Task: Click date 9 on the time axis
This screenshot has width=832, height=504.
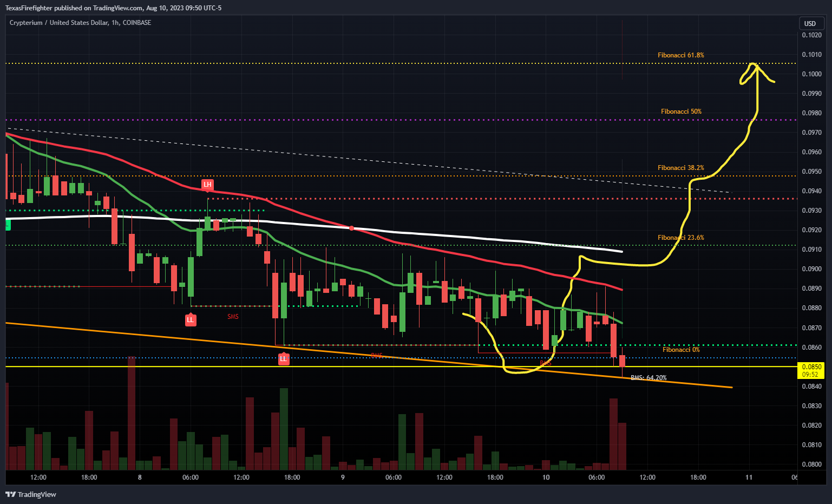Action: [x=343, y=477]
